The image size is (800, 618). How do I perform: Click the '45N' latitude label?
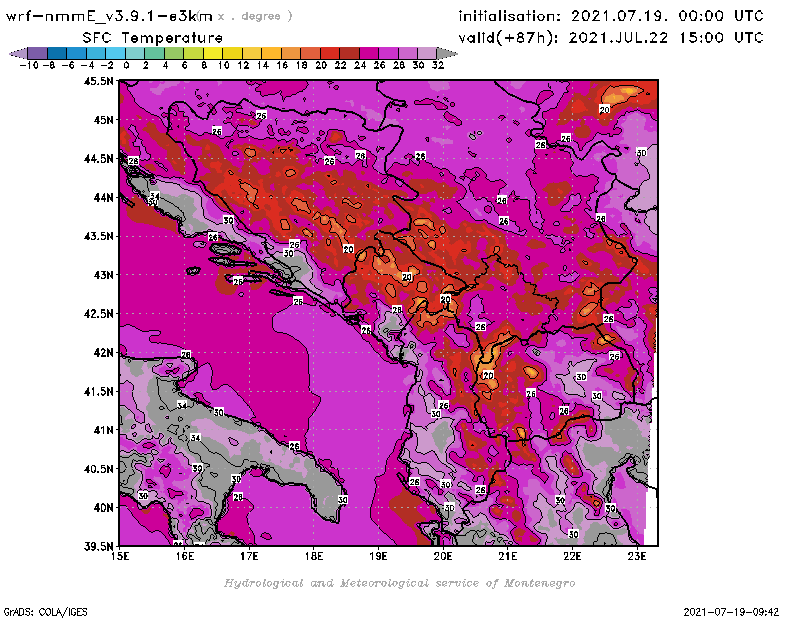pyautogui.click(x=103, y=120)
